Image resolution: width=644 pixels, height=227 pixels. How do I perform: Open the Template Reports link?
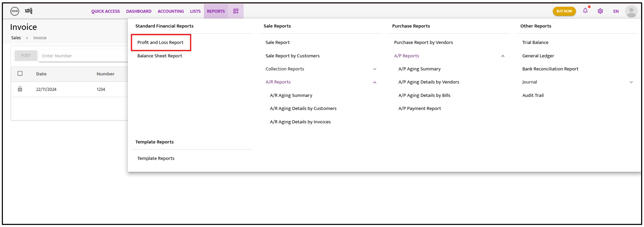(x=156, y=158)
